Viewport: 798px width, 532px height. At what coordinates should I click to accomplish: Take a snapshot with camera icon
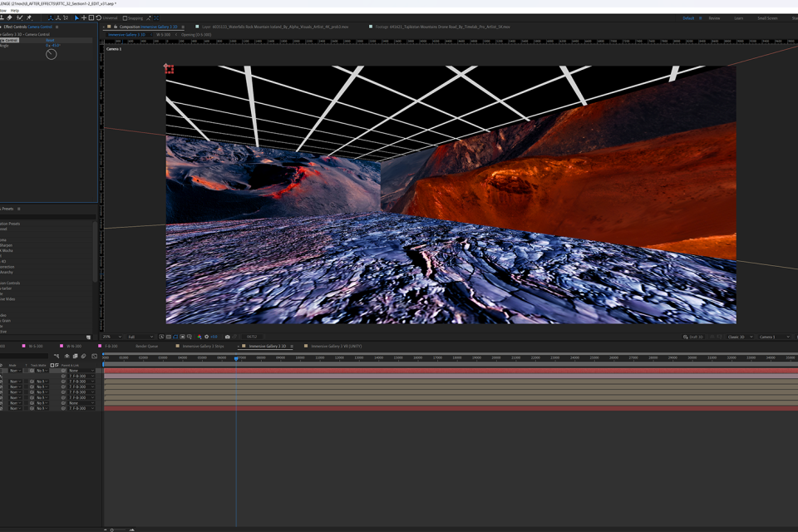pos(227,337)
